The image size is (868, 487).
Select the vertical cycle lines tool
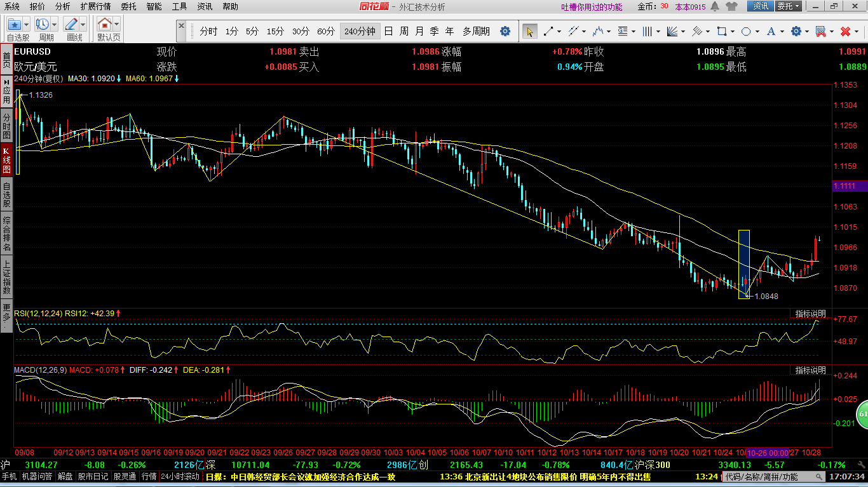tap(648, 31)
